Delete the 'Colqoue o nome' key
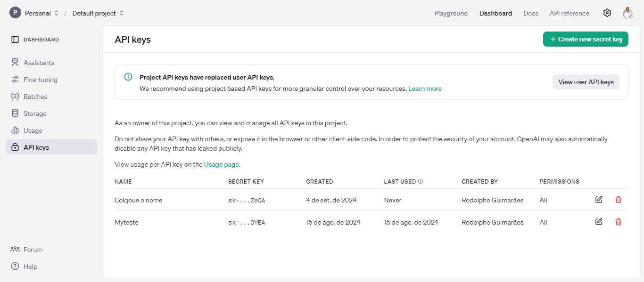This screenshot has width=644, height=282. pos(619,200)
